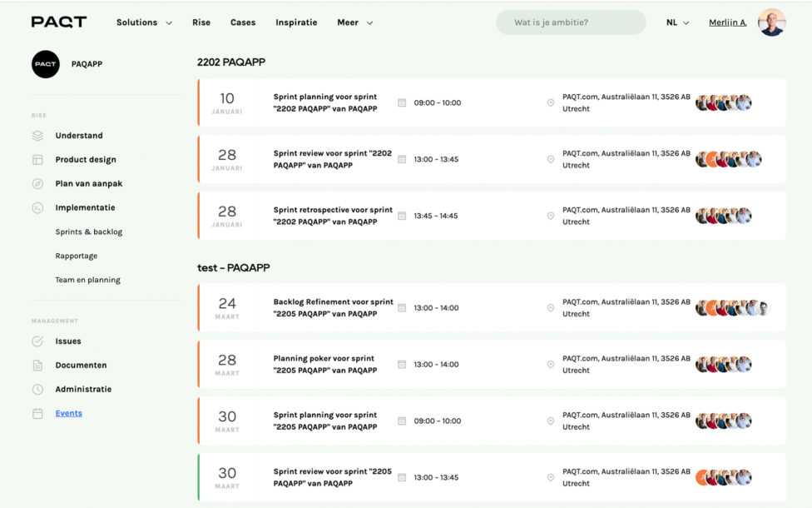Open event 'Backlog Refinement voor sprint "2205 PAQAPP"'
The width and height of the screenshot is (812, 508).
pos(334,308)
